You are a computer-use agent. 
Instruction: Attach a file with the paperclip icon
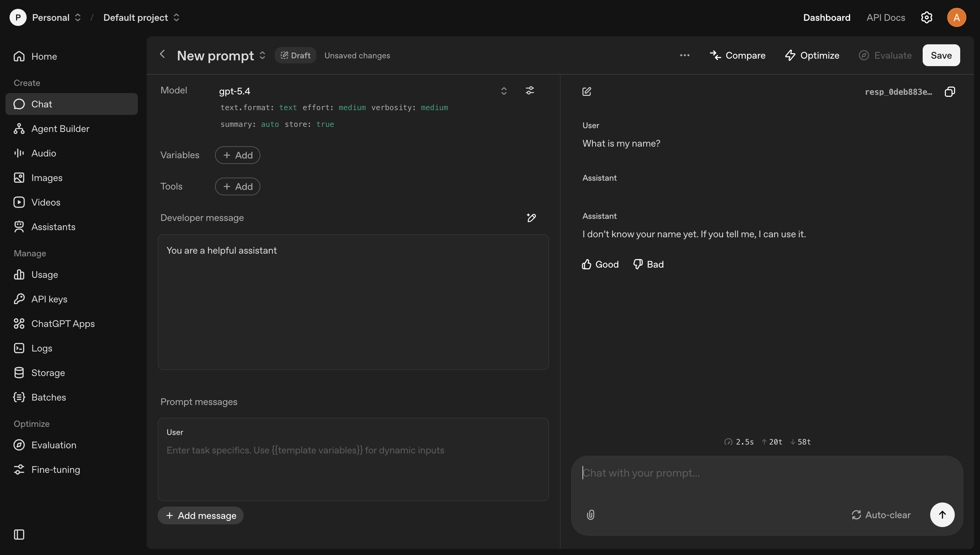coord(591,514)
